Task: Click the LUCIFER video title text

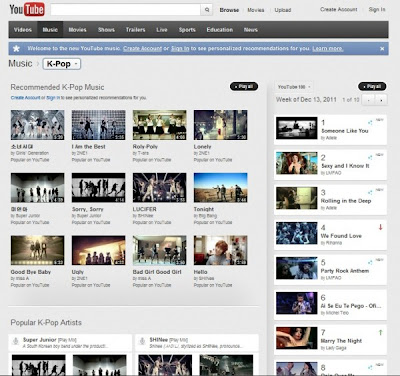Action: (x=144, y=209)
